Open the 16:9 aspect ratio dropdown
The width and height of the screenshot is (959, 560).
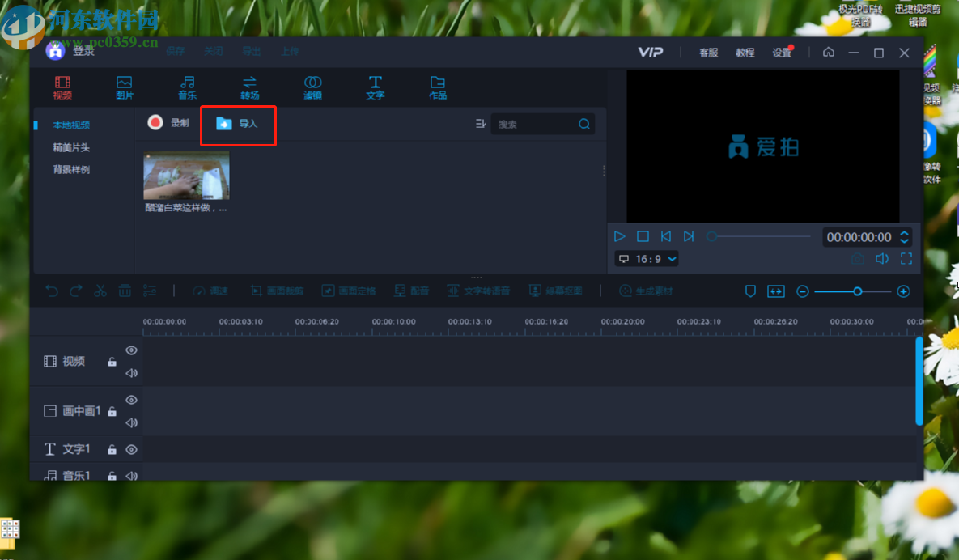point(647,259)
